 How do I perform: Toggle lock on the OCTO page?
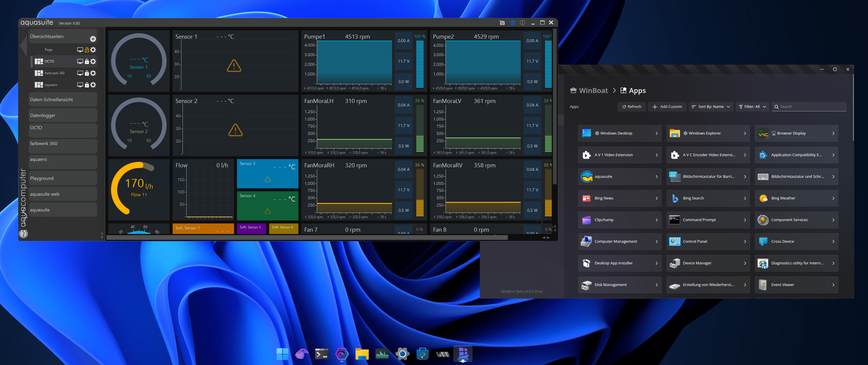(87, 61)
